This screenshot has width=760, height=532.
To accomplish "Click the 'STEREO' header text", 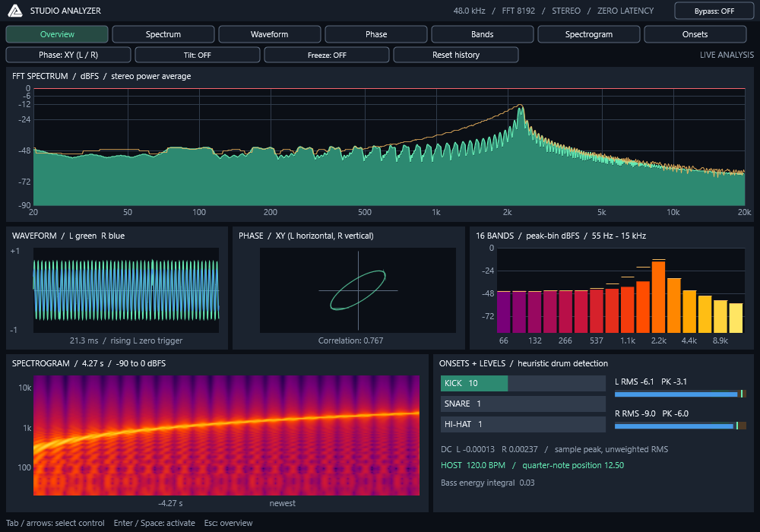I will pyautogui.click(x=566, y=11).
